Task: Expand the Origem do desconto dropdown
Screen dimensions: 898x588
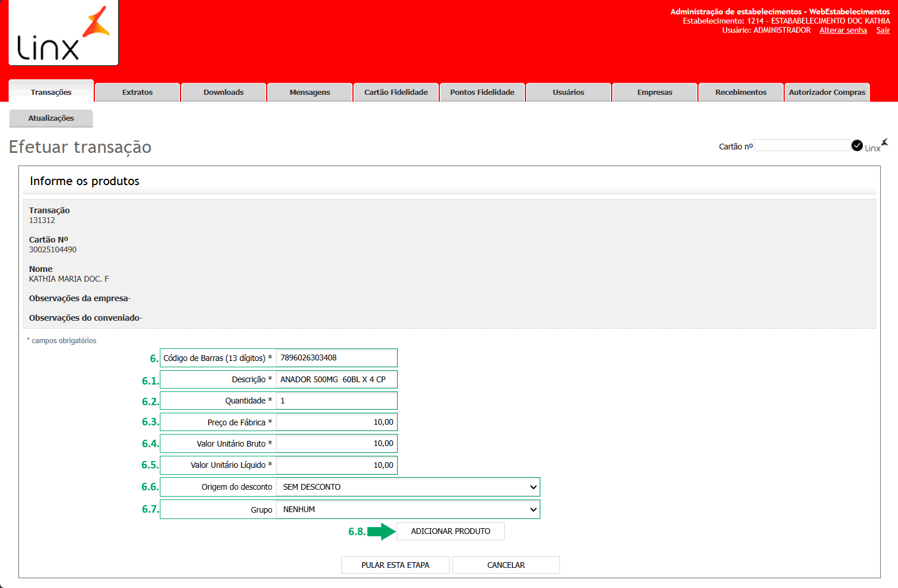Action: pos(408,487)
